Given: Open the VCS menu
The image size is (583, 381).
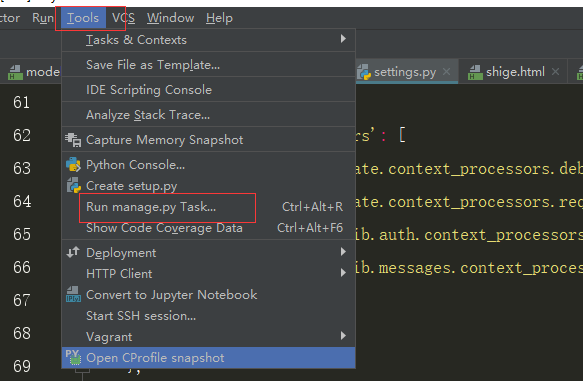Looking at the screenshot, I should coord(123,18).
